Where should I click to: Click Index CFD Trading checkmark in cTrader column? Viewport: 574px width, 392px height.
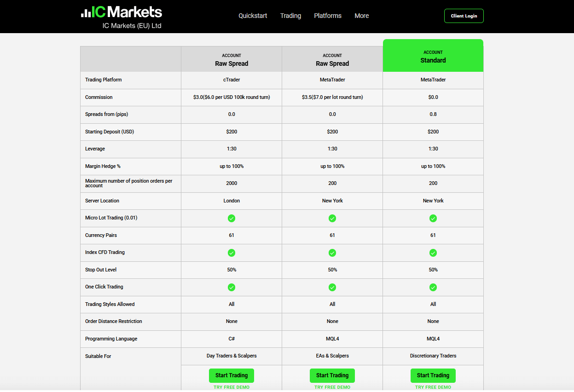tap(232, 253)
